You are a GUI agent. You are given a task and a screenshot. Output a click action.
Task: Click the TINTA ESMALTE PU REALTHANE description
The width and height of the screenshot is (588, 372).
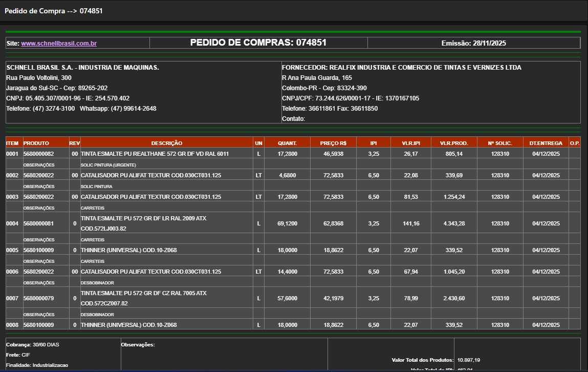tap(155, 154)
